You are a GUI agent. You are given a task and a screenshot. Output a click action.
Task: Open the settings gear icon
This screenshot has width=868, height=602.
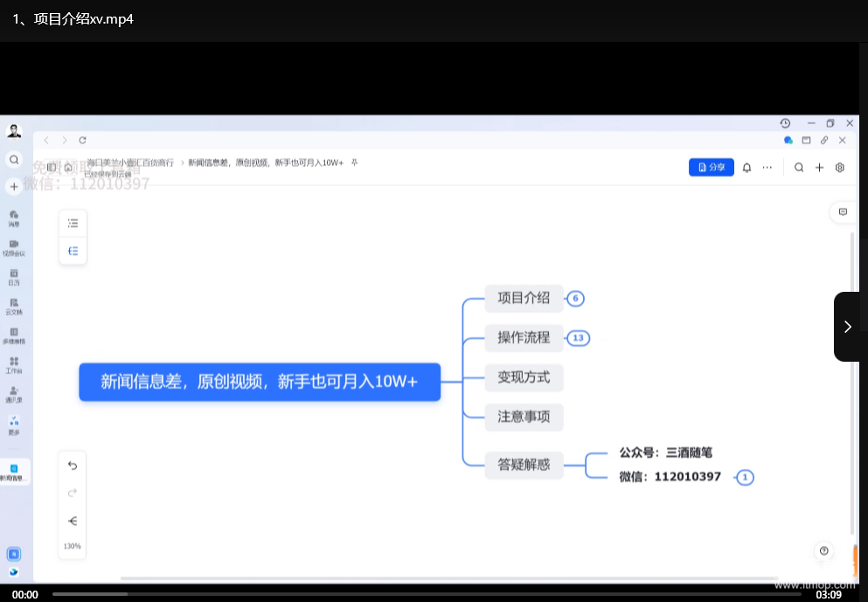[840, 168]
